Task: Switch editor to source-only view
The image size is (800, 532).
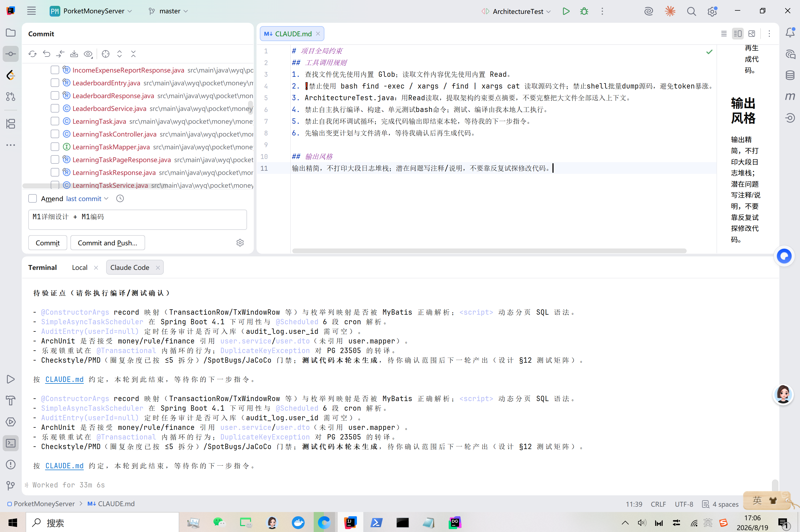Action: [724, 34]
